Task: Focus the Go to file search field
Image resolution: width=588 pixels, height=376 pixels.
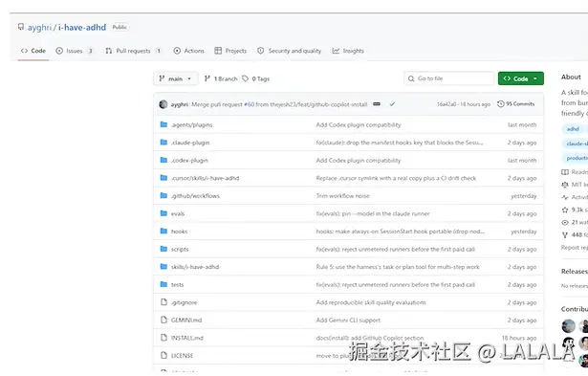Action: pos(448,78)
